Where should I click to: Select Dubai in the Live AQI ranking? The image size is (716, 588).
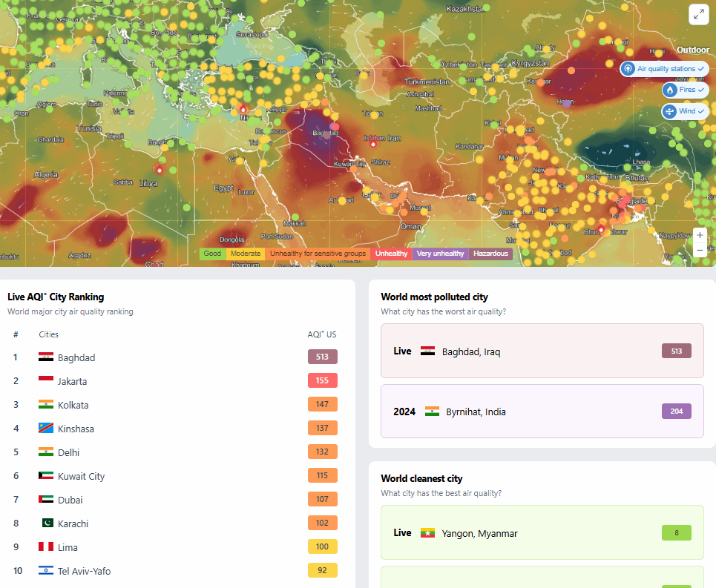tap(70, 500)
